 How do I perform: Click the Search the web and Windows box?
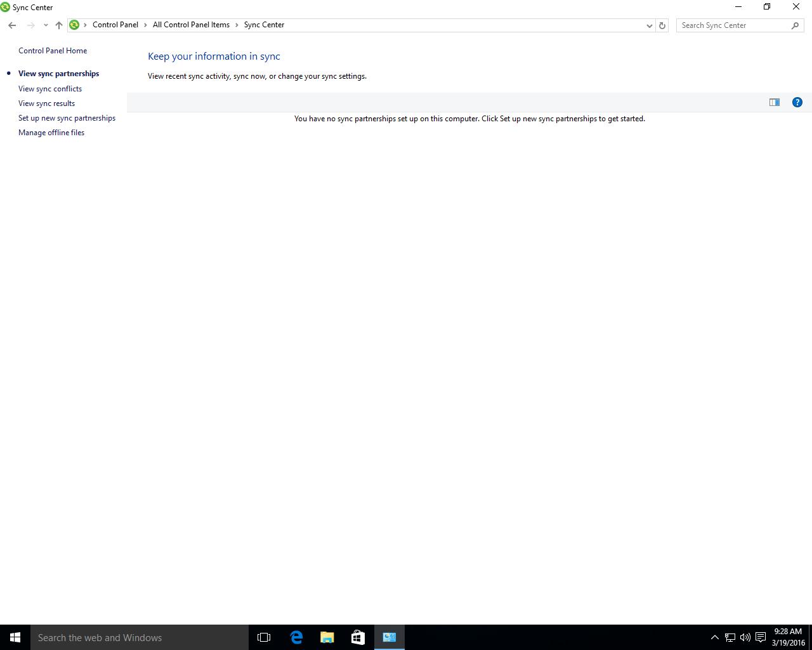(140, 637)
